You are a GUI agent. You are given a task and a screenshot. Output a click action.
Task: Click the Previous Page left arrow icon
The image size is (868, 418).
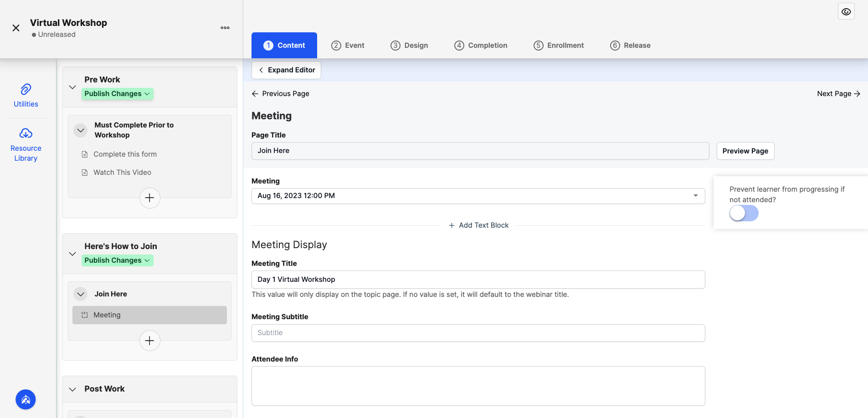255,94
